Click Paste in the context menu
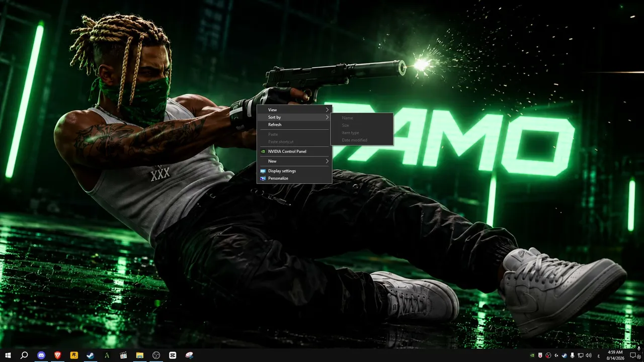Screen dimensions: 644x362 tap(294, 134)
